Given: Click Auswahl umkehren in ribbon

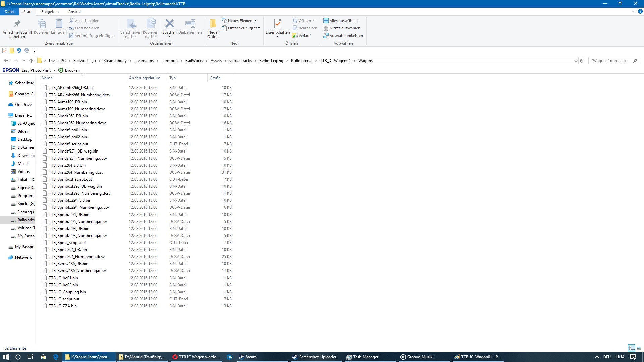Looking at the screenshot, I should coord(343,36).
